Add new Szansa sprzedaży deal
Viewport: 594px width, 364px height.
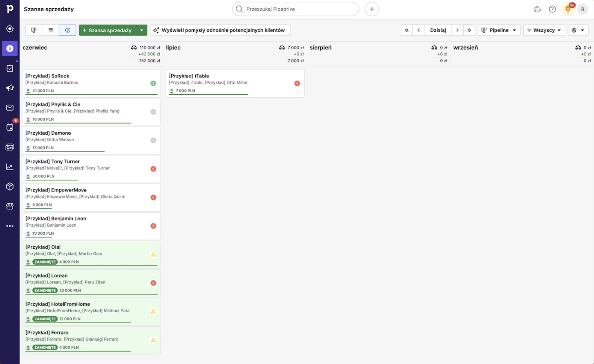tap(107, 30)
